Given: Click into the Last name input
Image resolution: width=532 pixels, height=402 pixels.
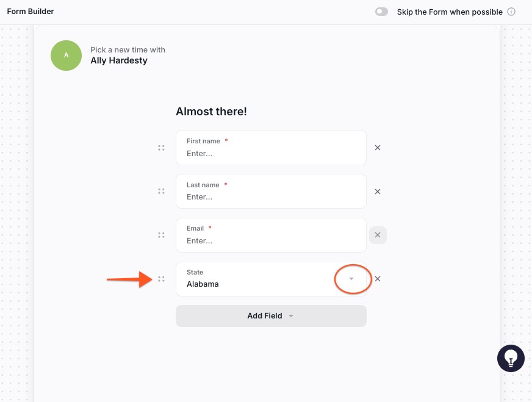Looking at the screenshot, I should [x=271, y=192].
